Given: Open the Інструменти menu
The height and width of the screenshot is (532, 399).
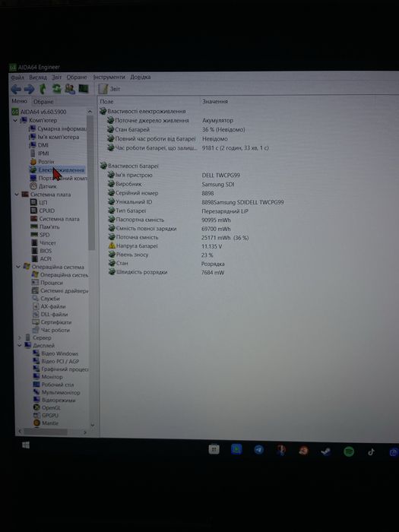Looking at the screenshot, I should point(109,78).
